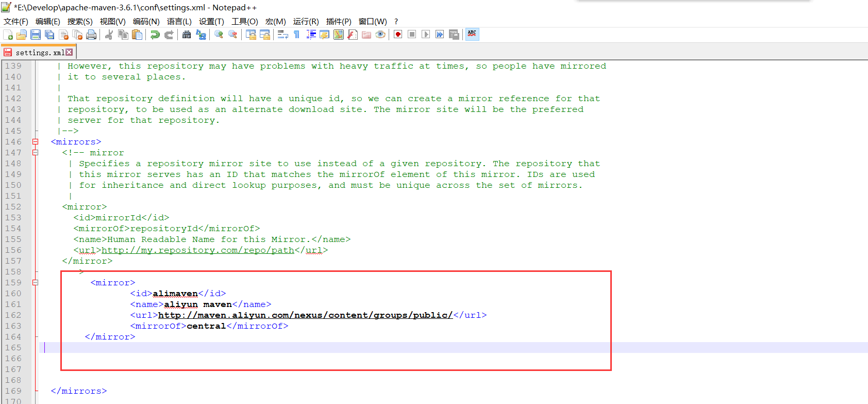
Task: Stop macro recording with the square button
Action: tap(412, 35)
